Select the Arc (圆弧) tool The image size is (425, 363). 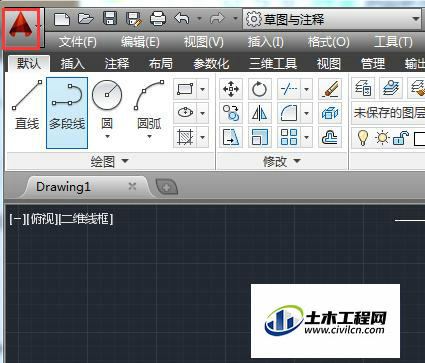click(149, 103)
